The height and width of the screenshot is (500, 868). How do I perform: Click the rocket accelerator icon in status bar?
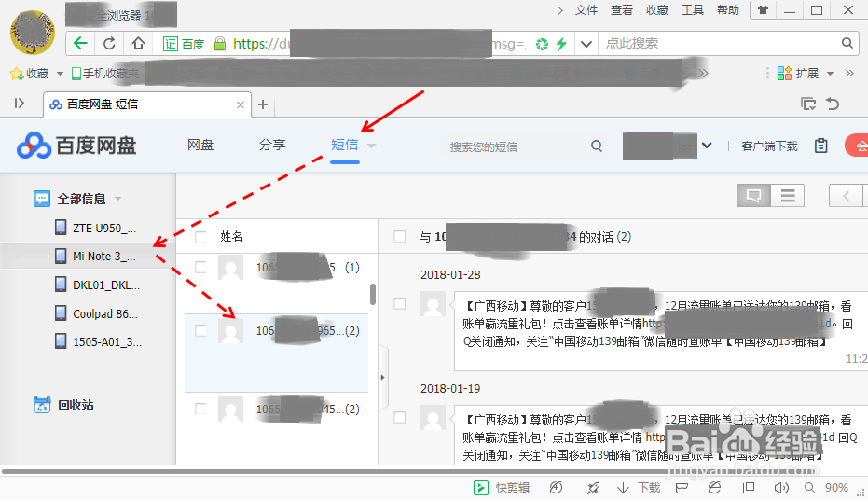(x=593, y=487)
